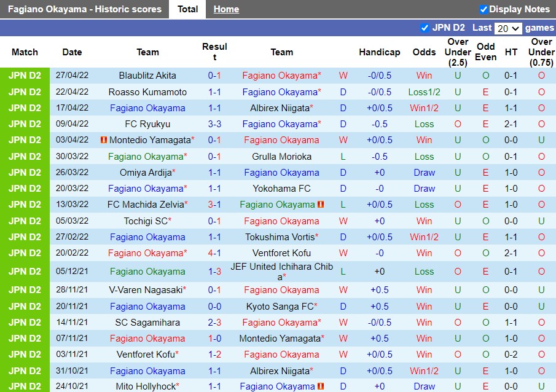This screenshot has width=556, height=392.
Task: Select the Total tab
Action: point(187,9)
